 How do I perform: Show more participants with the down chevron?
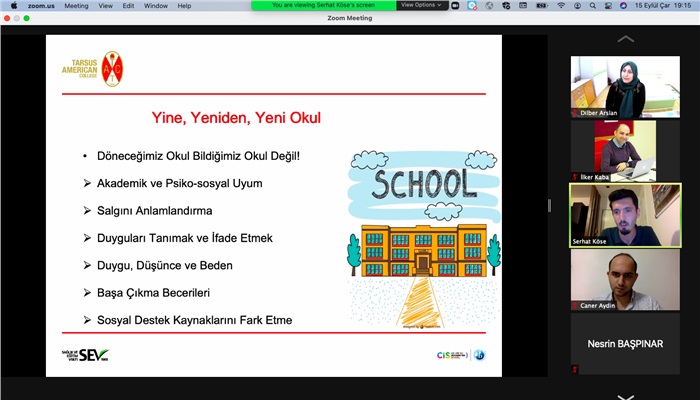625,396
